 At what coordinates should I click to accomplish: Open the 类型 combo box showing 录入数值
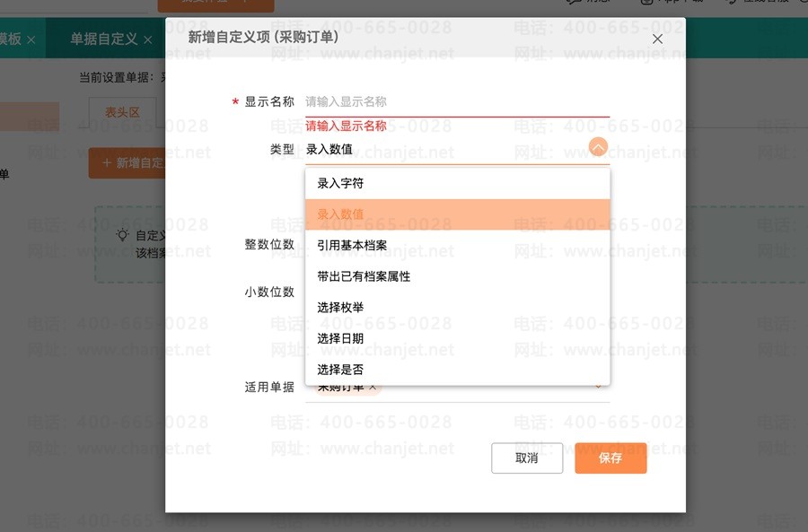[444, 149]
